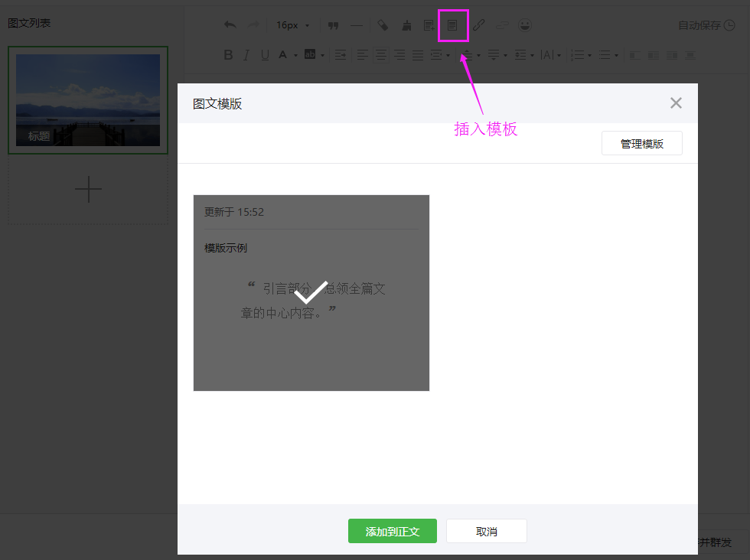
Task: Click the 添加到正文 button
Action: [x=392, y=531]
